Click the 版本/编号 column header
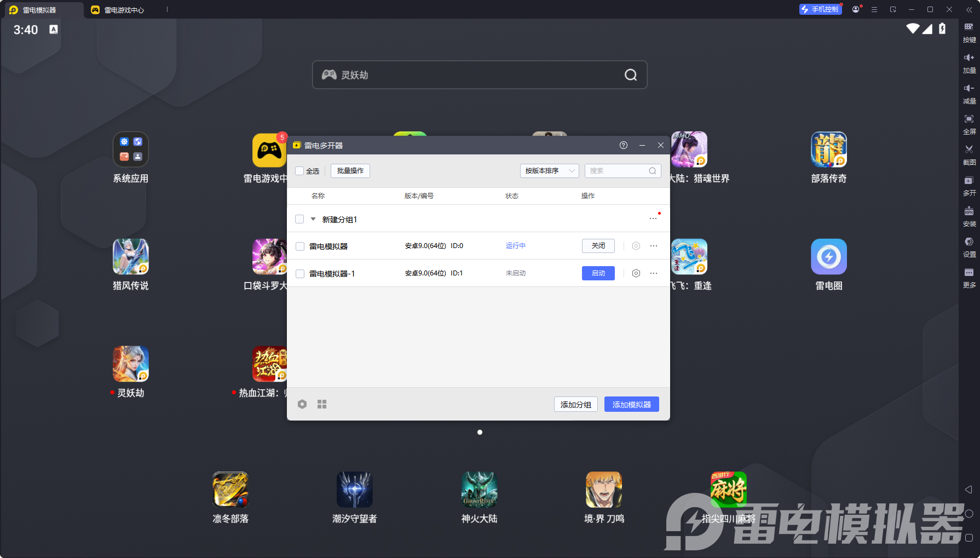This screenshot has width=980, height=558. (419, 196)
